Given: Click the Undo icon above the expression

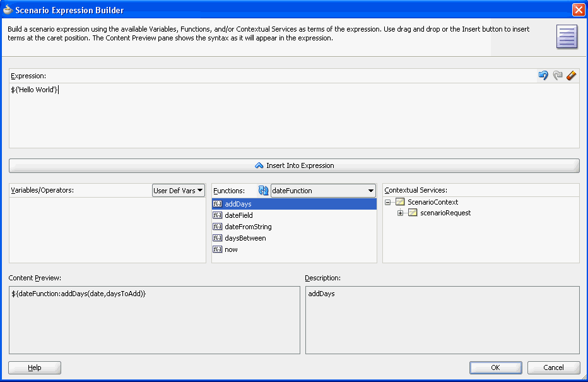Looking at the screenshot, I should point(543,75).
